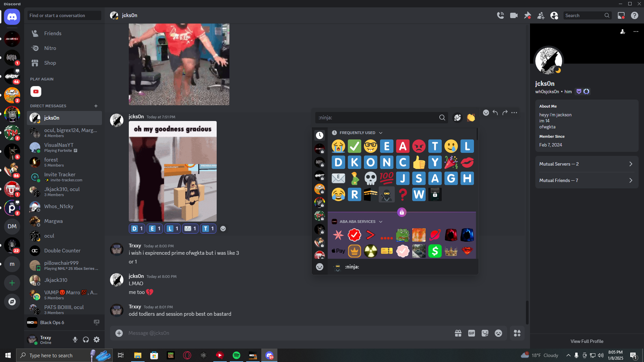Open the Nitro page
Image resolution: width=644 pixels, height=362 pixels.
[x=50, y=48]
